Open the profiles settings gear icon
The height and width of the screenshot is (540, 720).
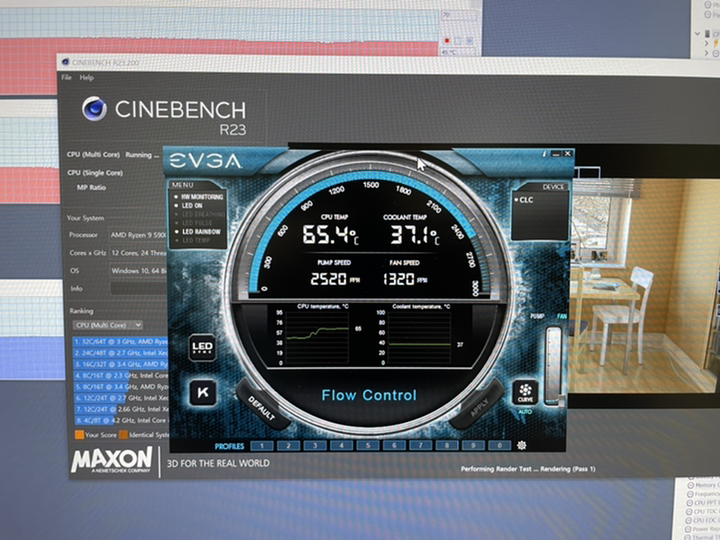(x=522, y=445)
